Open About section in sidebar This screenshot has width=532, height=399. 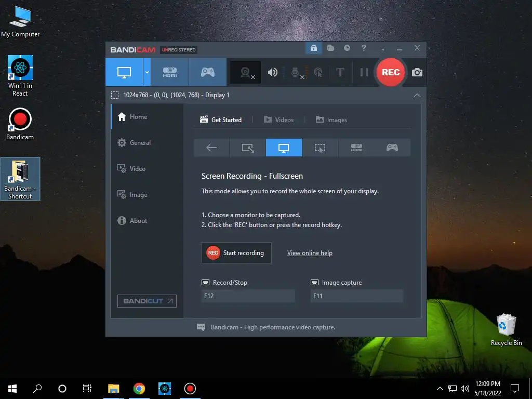coord(147,220)
